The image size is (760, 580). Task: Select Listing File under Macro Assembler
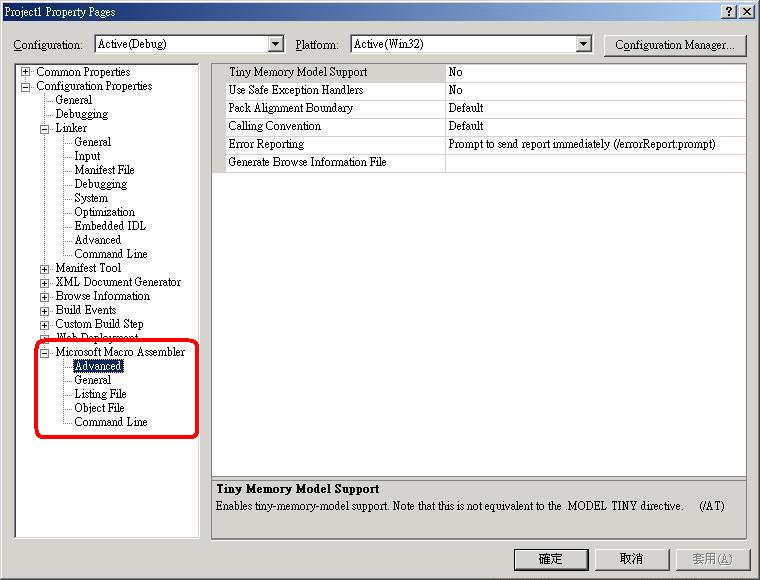(x=100, y=394)
